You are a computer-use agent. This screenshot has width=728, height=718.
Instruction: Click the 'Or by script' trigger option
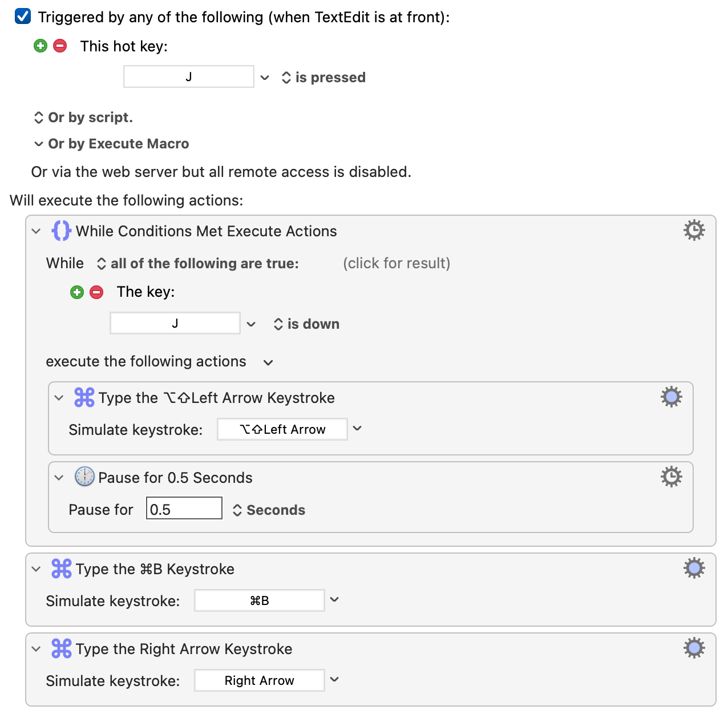[x=83, y=118]
